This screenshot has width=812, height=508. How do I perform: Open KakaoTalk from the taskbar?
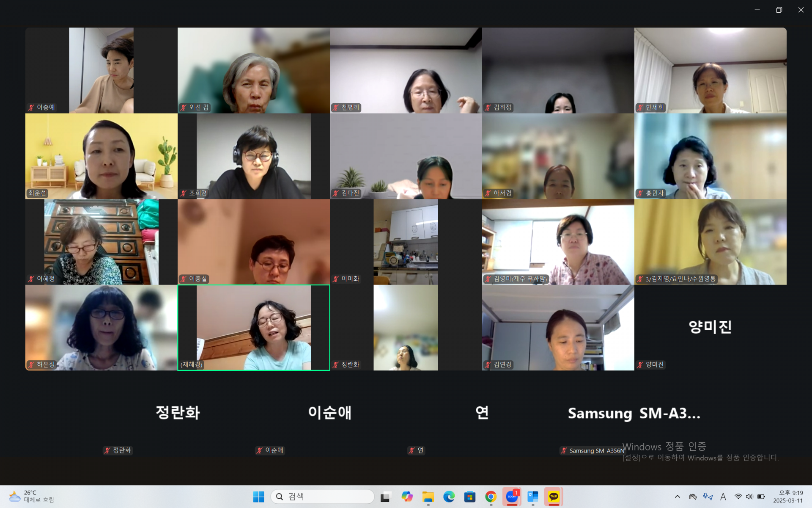coord(554,497)
